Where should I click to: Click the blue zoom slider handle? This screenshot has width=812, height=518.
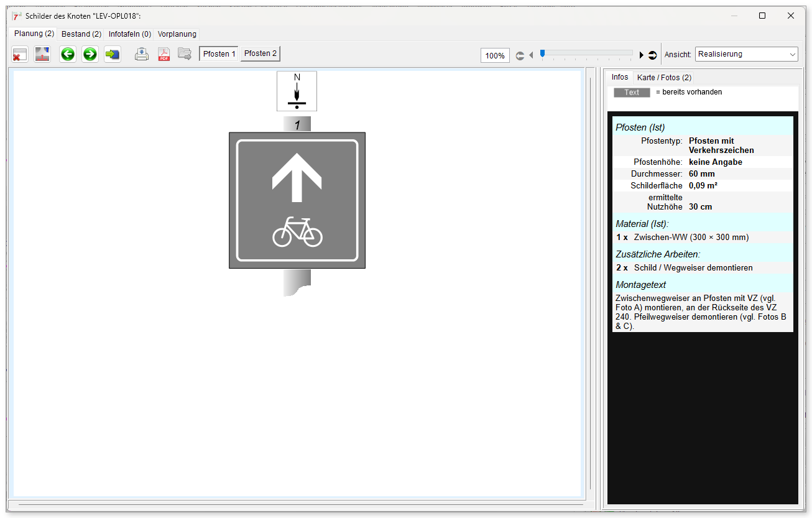point(542,54)
